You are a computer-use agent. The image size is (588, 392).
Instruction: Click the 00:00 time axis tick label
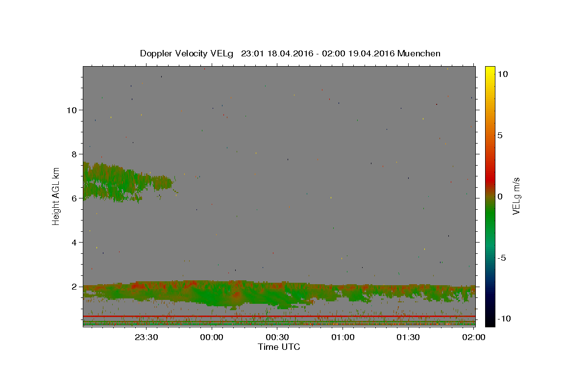point(212,337)
